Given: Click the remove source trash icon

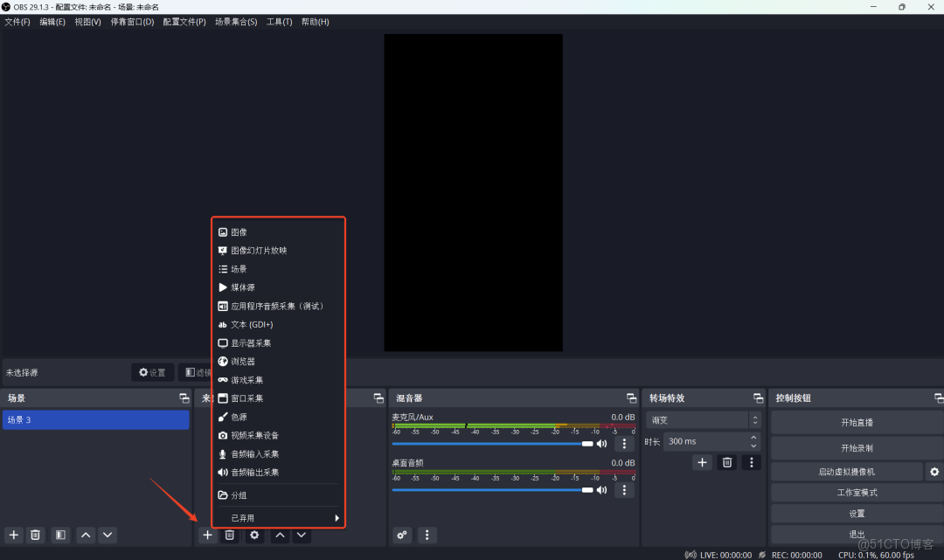Looking at the screenshot, I should click(x=229, y=535).
